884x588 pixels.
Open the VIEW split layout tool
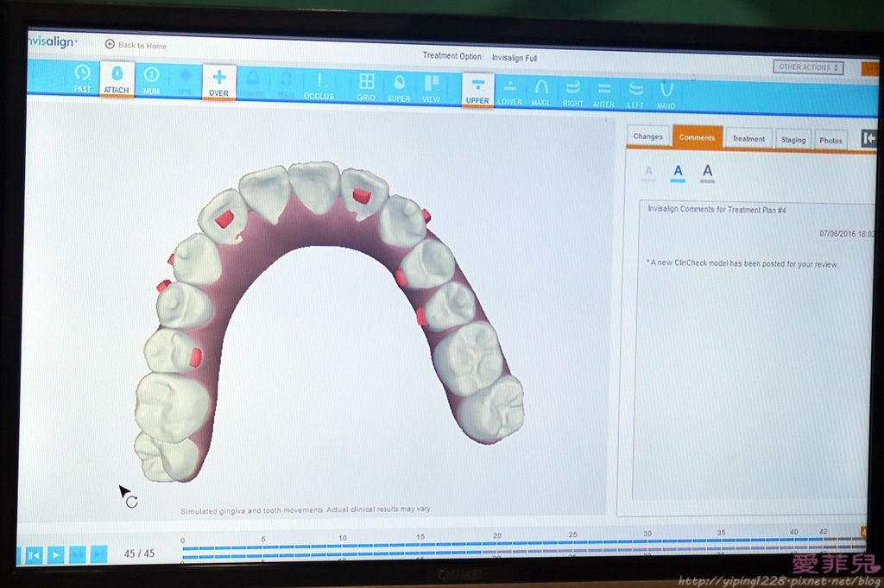point(432,89)
